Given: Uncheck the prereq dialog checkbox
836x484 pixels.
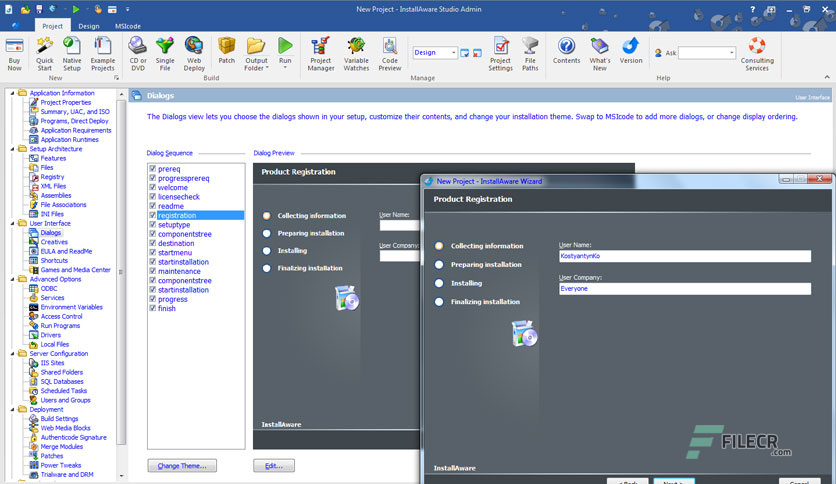Looking at the screenshot, I should [x=152, y=168].
